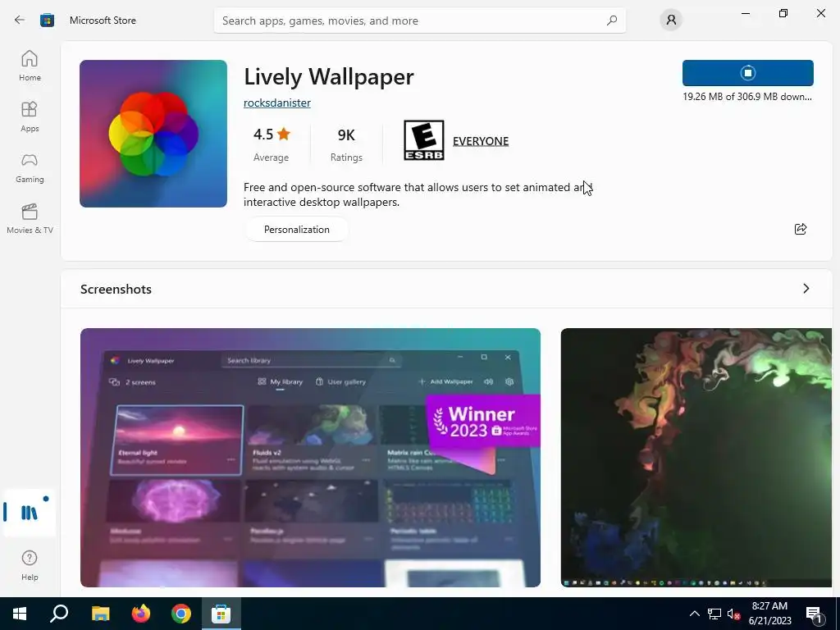This screenshot has height=630, width=840.
Task: Click the Microsoft Store logo icon
Action: coord(47,21)
